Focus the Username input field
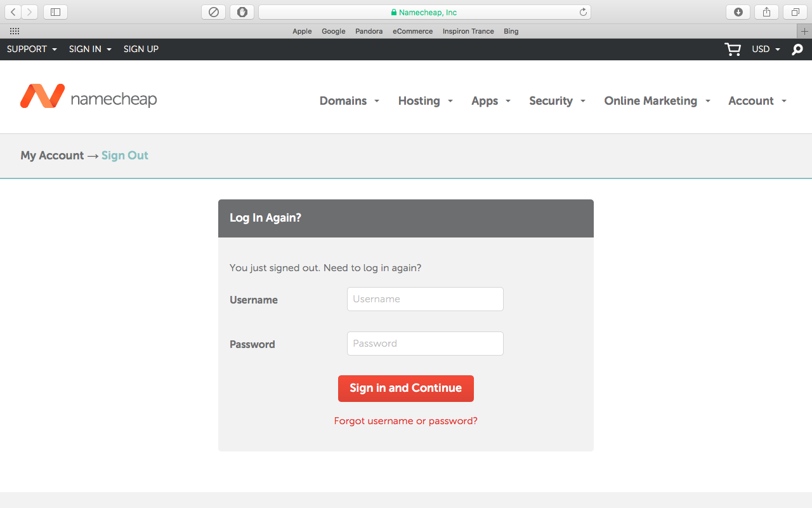812x508 pixels. point(425,299)
